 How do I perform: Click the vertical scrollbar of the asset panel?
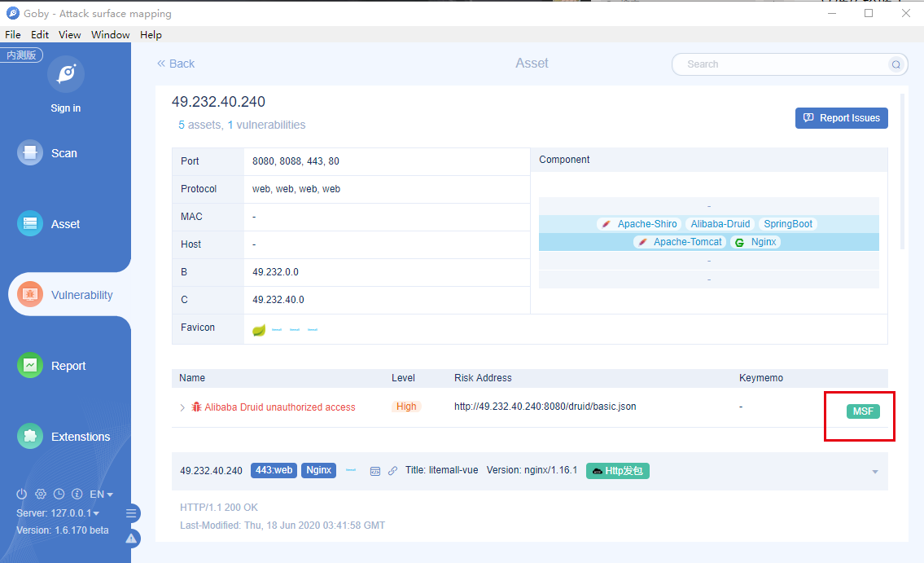pos(902,172)
